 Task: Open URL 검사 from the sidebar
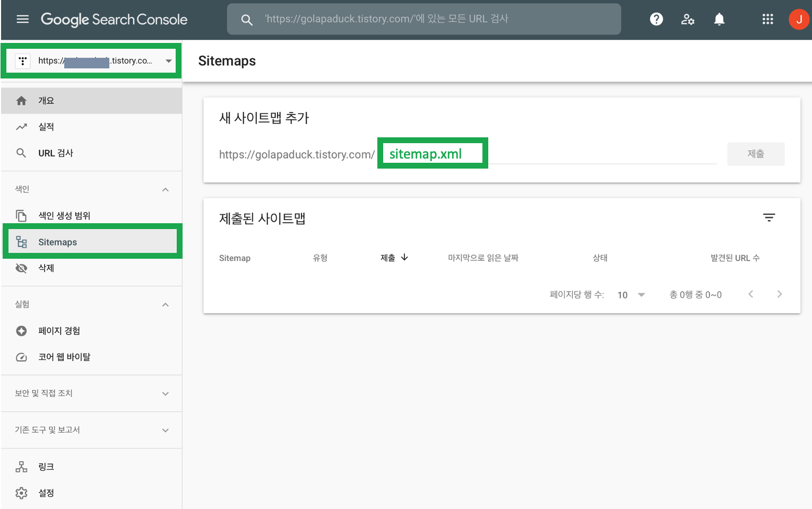[x=91, y=153]
